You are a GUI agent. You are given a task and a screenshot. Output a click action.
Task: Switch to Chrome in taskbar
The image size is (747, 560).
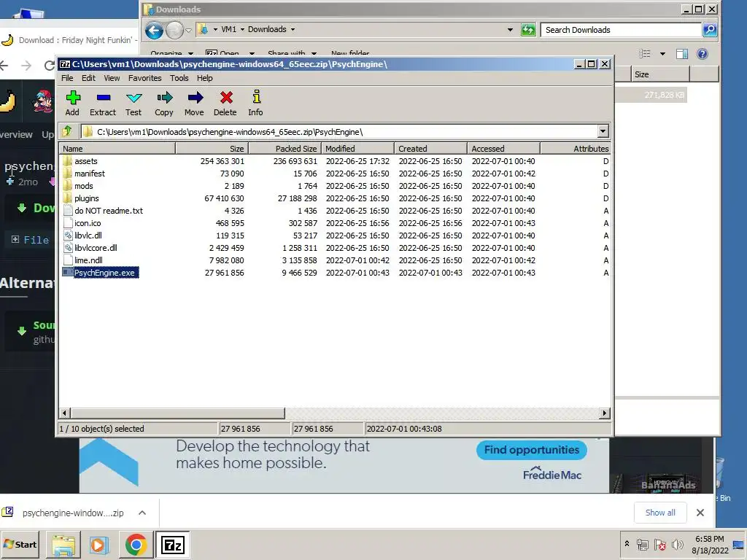click(x=136, y=545)
